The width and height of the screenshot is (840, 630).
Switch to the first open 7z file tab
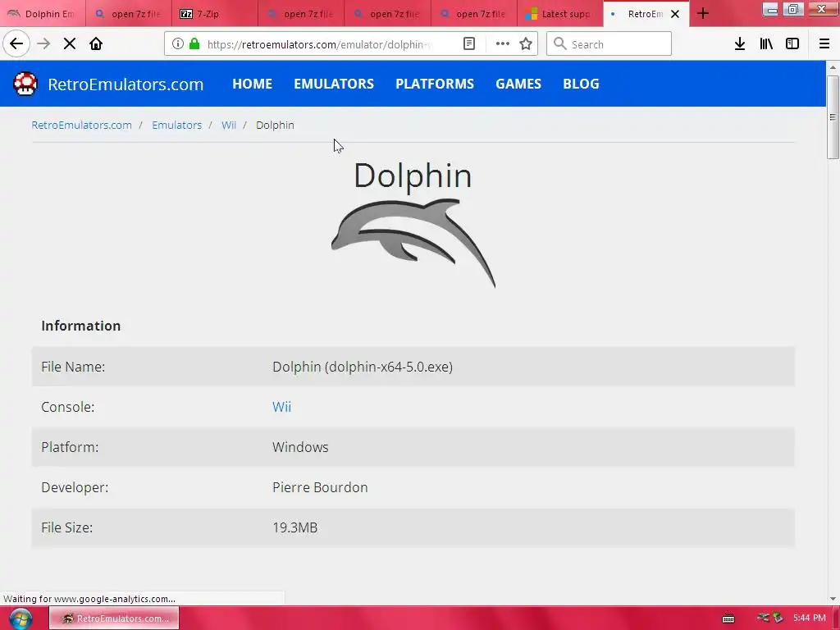coord(129,14)
